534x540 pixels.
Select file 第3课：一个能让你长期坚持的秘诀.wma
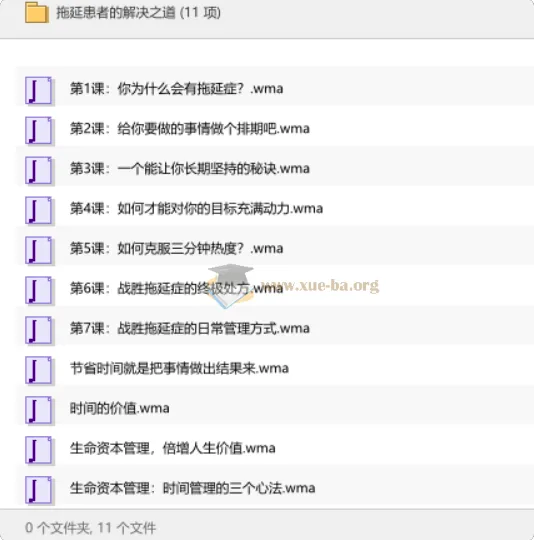190,168
